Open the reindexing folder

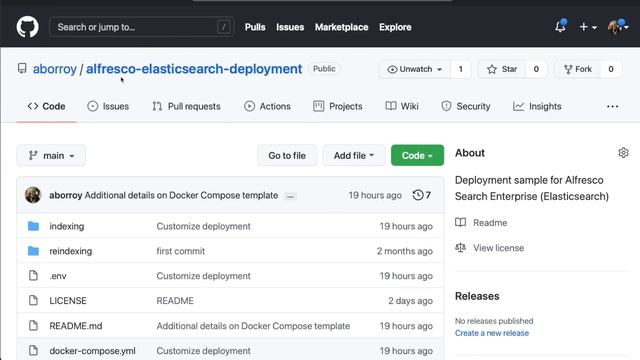tap(71, 251)
